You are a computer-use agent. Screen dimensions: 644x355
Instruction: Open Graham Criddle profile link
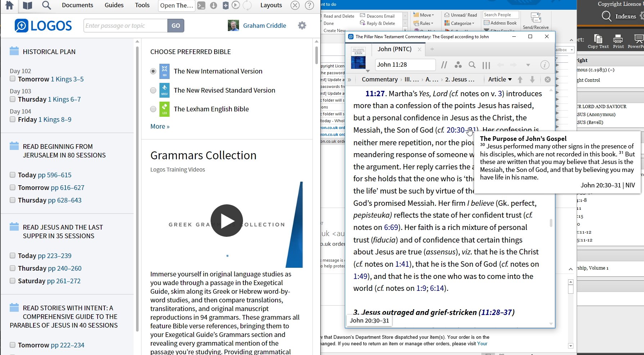[265, 26]
